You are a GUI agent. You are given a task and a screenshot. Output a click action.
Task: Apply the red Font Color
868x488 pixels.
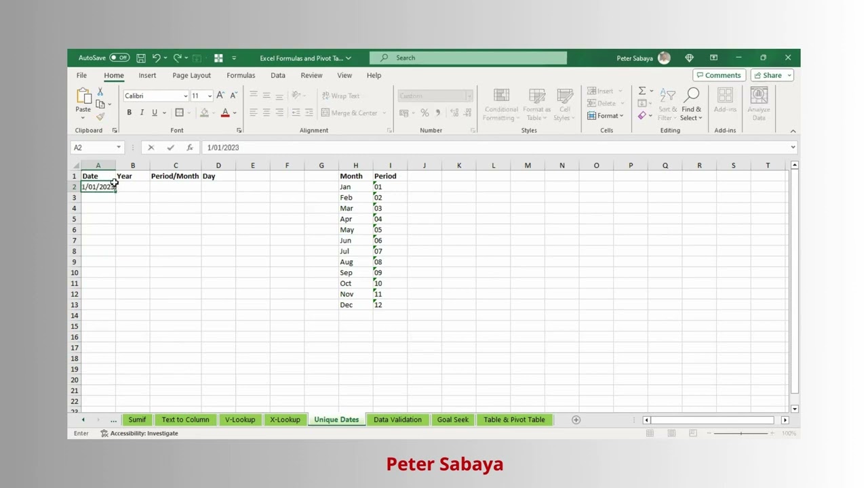(x=225, y=113)
